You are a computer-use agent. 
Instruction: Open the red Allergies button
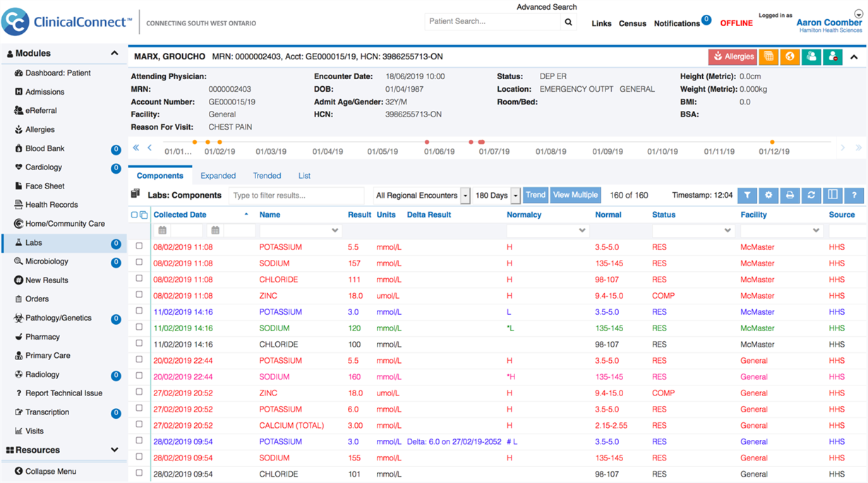(x=733, y=56)
